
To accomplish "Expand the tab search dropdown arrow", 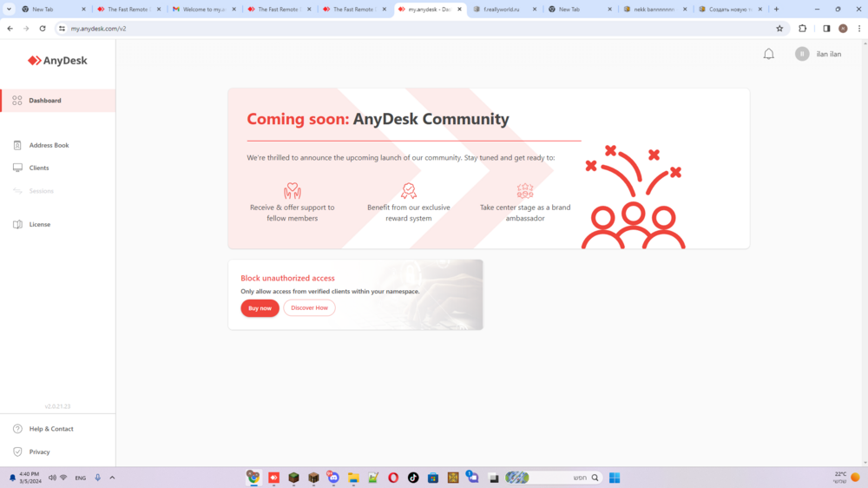I will click(9, 9).
